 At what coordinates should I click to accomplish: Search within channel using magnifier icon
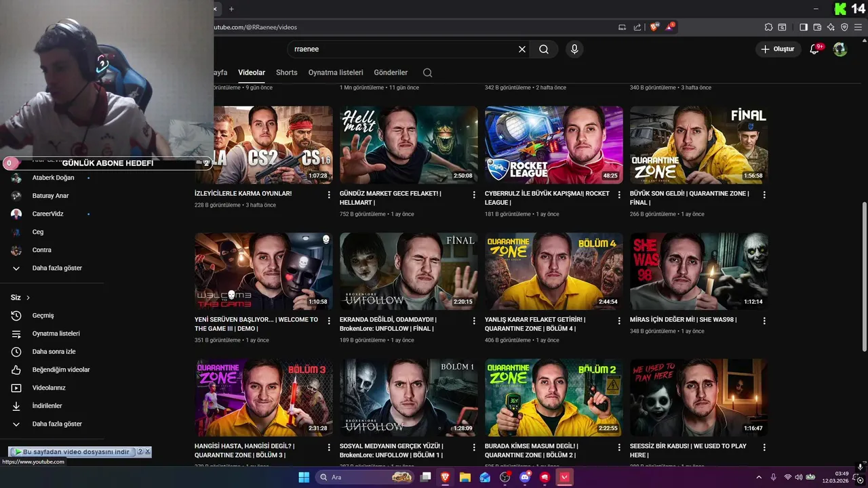[427, 73]
